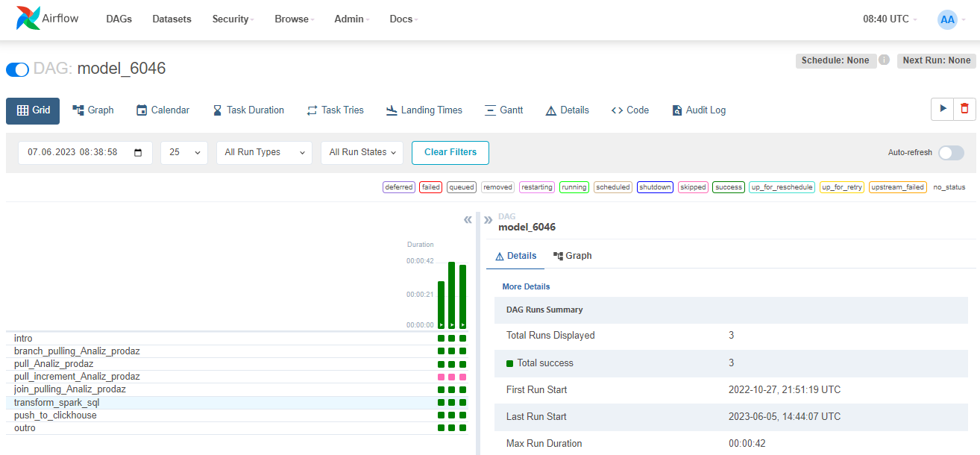980x455 pixels.
Task: Enable the Auto-refresh switch
Action: click(951, 152)
